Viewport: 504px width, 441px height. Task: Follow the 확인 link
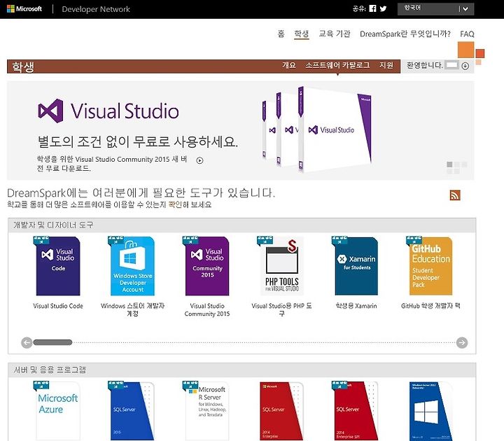pos(175,204)
